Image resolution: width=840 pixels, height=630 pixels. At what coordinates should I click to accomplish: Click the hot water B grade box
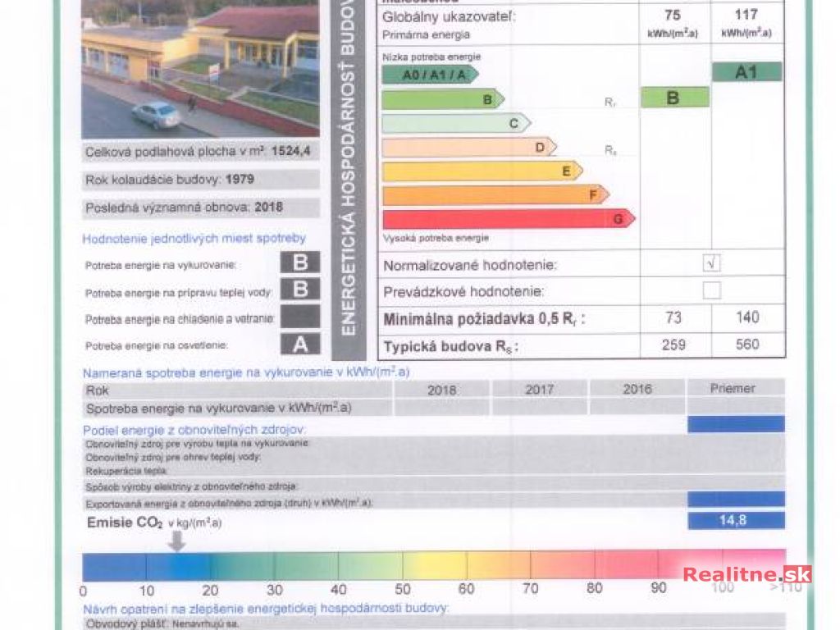(x=300, y=290)
